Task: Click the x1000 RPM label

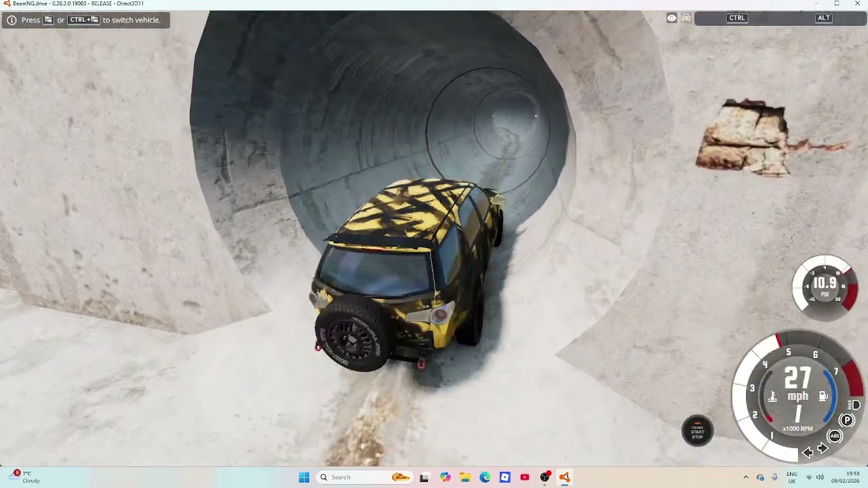Action: pyautogui.click(x=797, y=429)
